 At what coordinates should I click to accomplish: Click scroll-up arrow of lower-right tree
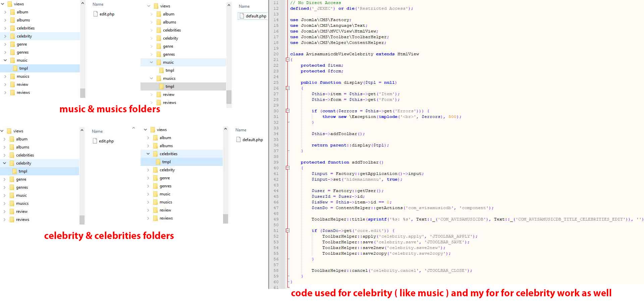pyautogui.click(x=225, y=129)
